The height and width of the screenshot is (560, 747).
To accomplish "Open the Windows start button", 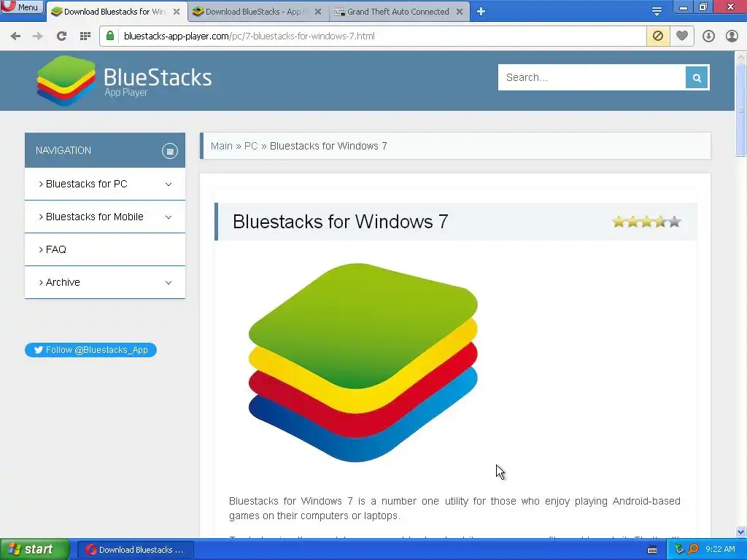I will pyautogui.click(x=34, y=550).
